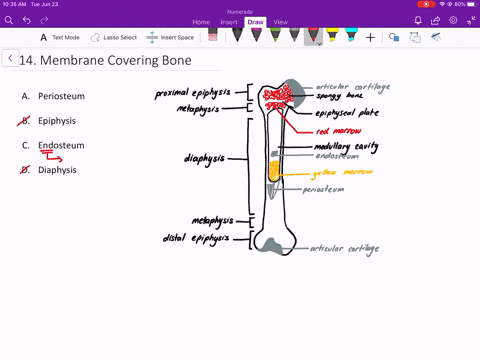The width and height of the screenshot is (480, 360).
Task: Tap the red recording indicator
Action: 426,4
